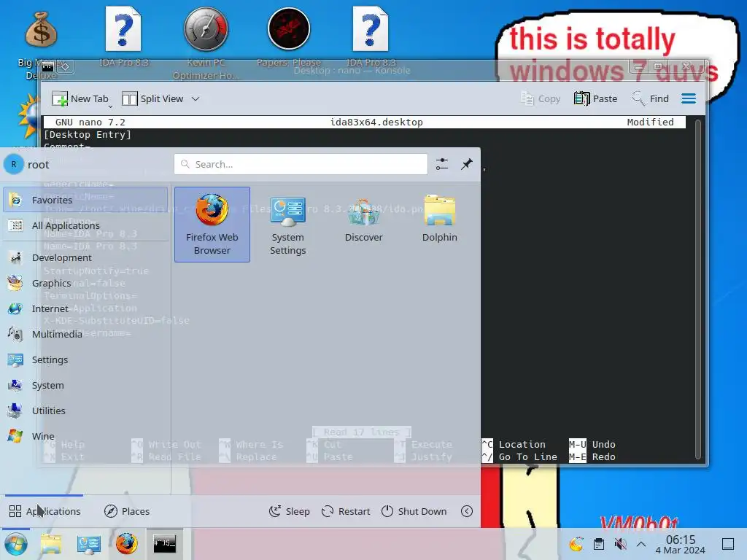Open the System category

point(85,385)
